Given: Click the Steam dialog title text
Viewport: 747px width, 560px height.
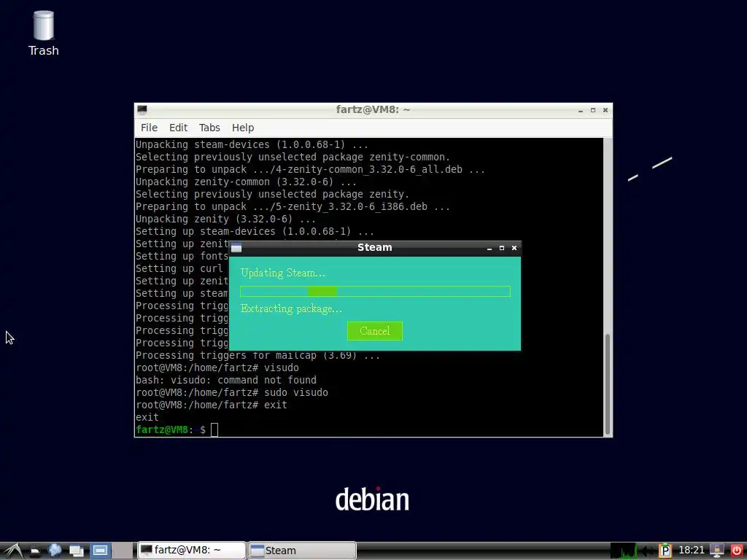Looking at the screenshot, I should (375, 247).
